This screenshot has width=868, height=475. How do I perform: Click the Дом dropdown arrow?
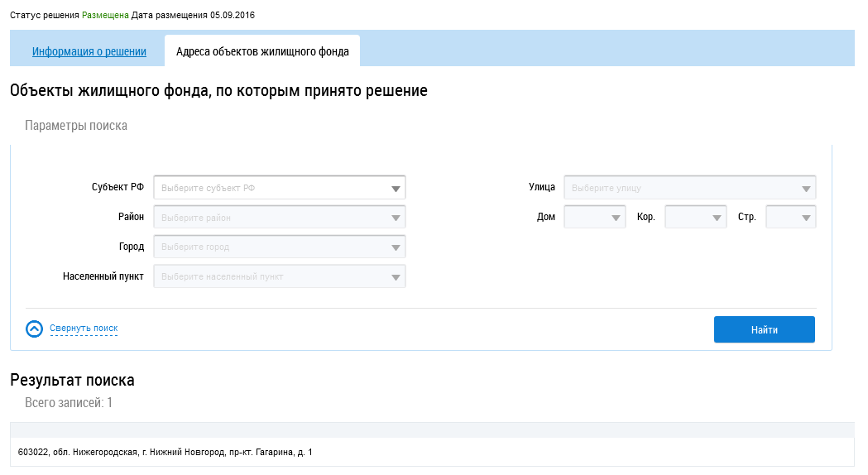pos(616,218)
